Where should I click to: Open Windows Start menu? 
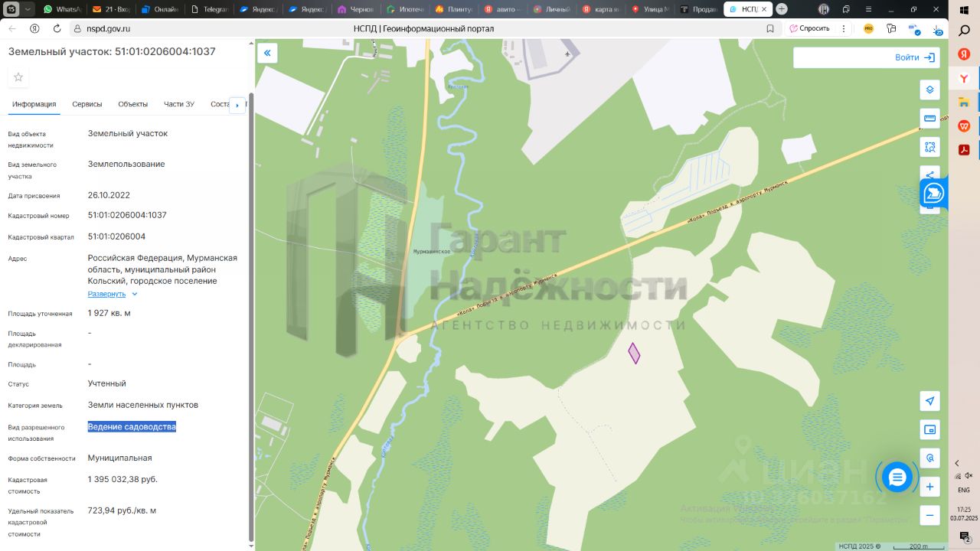tap(964, 10)
